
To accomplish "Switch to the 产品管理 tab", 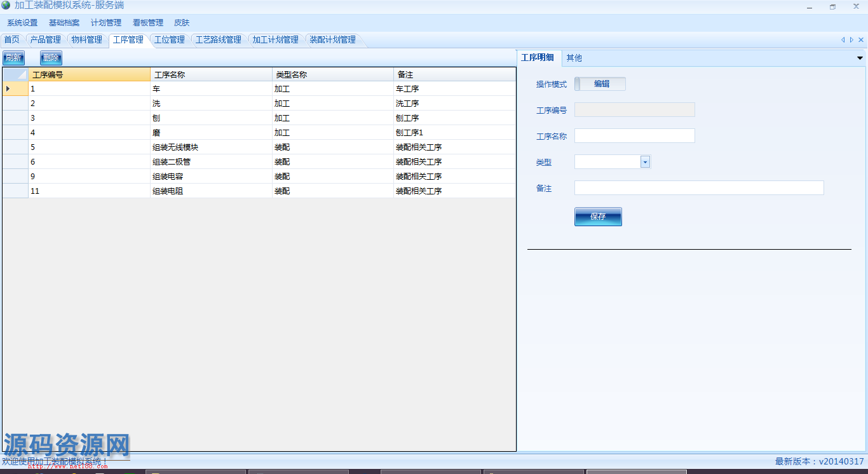I will tap(46, 40).
